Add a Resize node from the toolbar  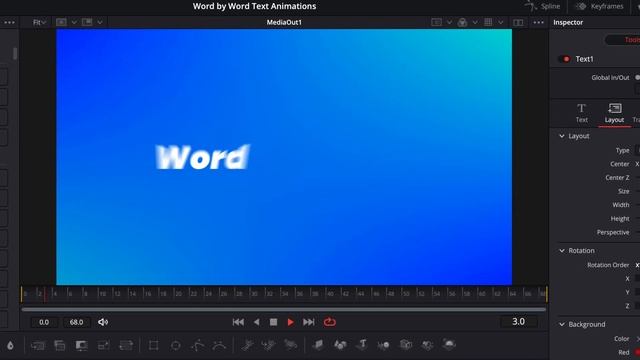[104, 345]
